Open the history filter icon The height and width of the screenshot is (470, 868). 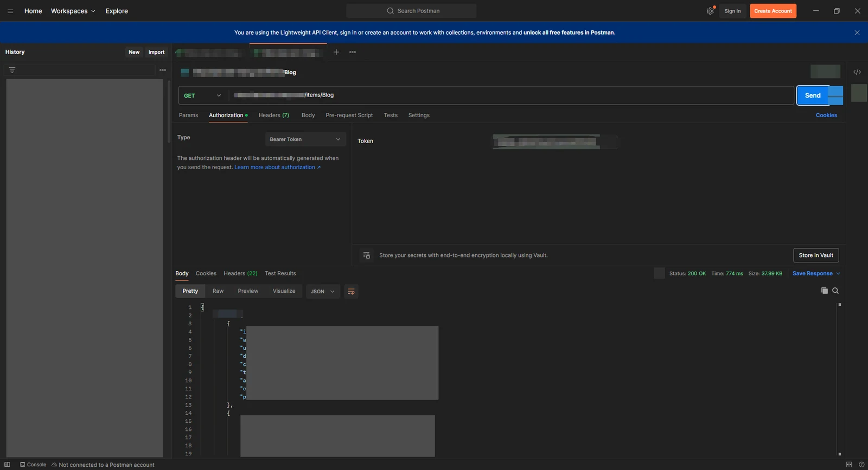pos(12,70)
